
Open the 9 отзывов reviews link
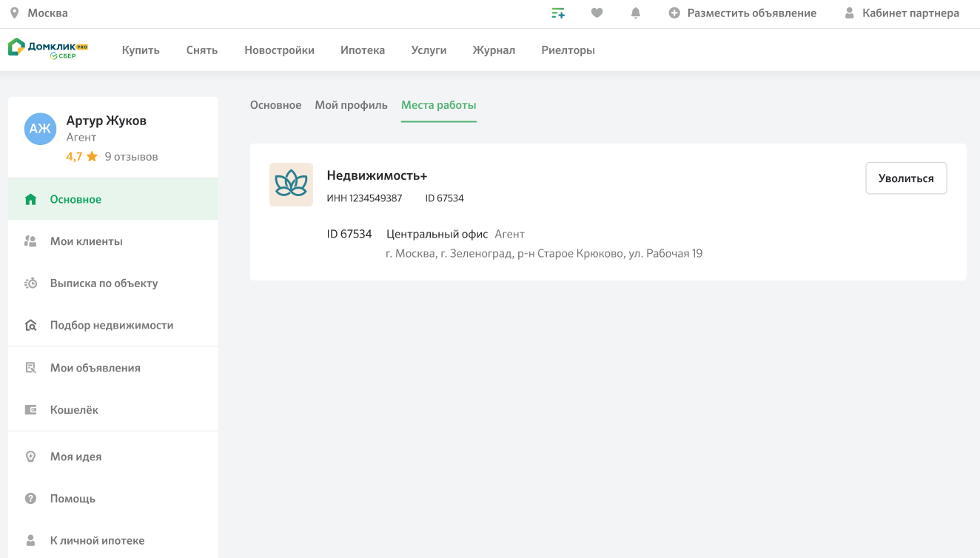(131, 157)
